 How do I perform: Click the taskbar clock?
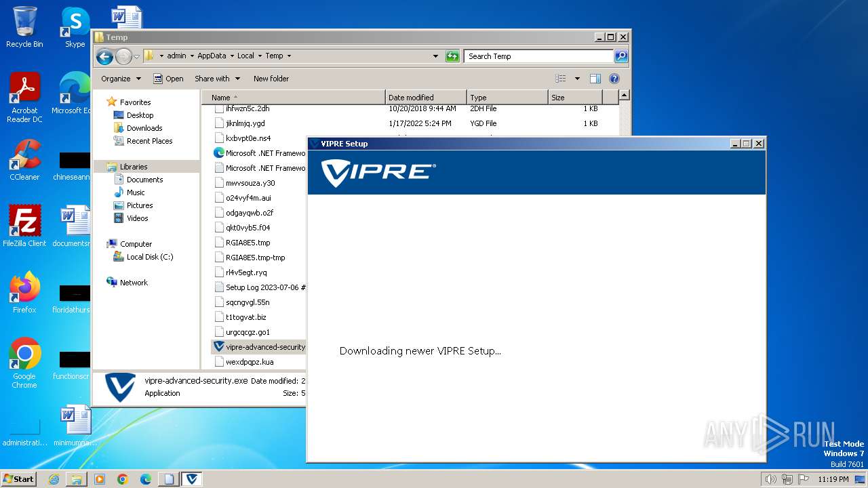point(833,479)
